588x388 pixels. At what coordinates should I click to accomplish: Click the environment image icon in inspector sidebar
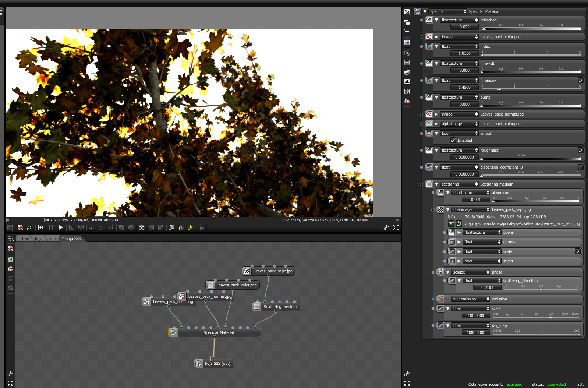point(407,42)
